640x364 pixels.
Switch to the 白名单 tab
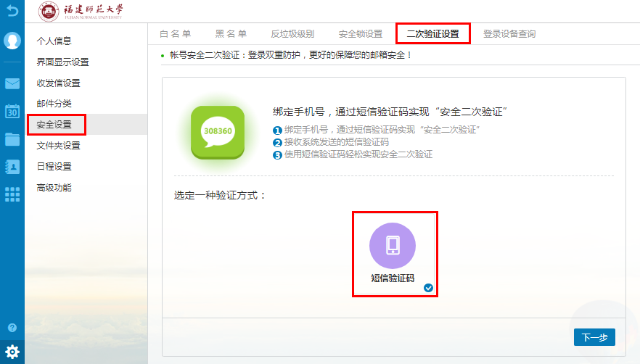(x=176, y=34)
